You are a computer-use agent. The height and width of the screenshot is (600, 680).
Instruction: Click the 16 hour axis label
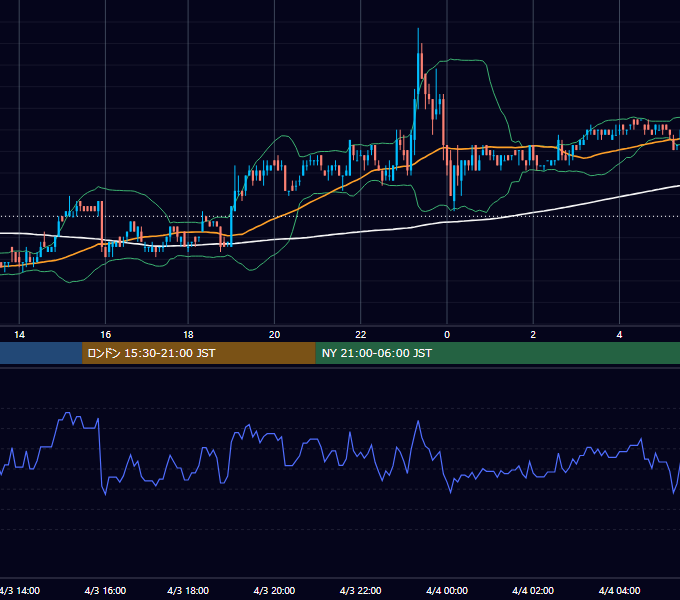click(x=105, y=335)
